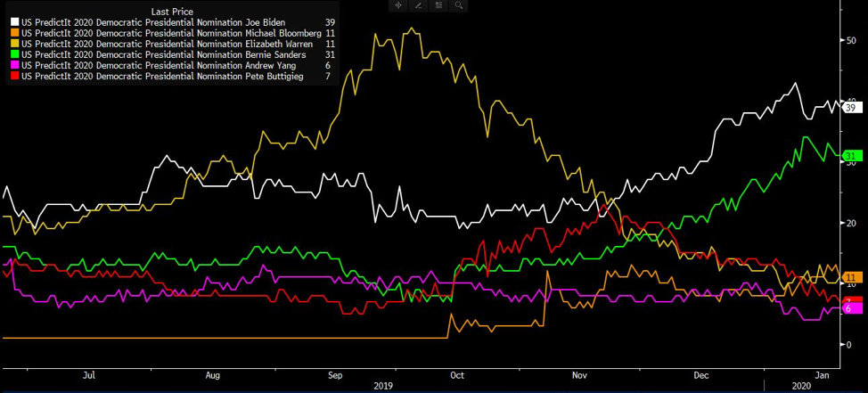Click the Nov label on time axis
The height and width of the screenshot is (393, 868).
pos(579,375)
